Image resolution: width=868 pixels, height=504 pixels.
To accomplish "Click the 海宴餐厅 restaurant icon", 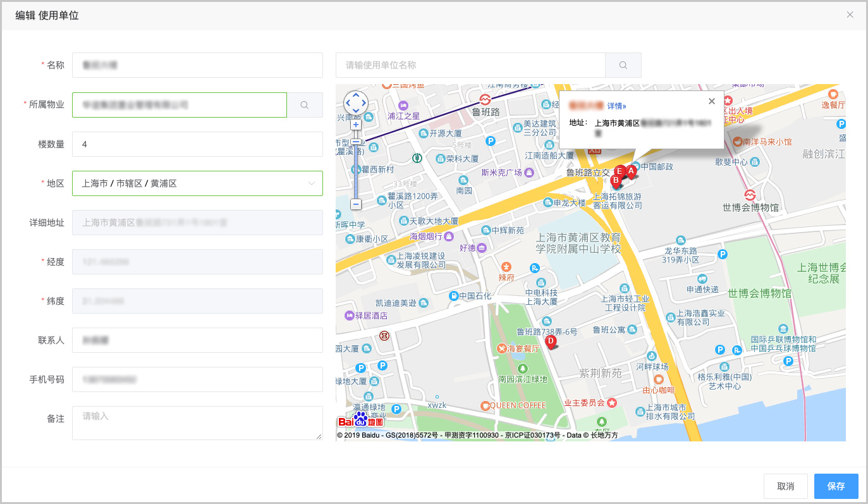I will (x=502, y=348).
